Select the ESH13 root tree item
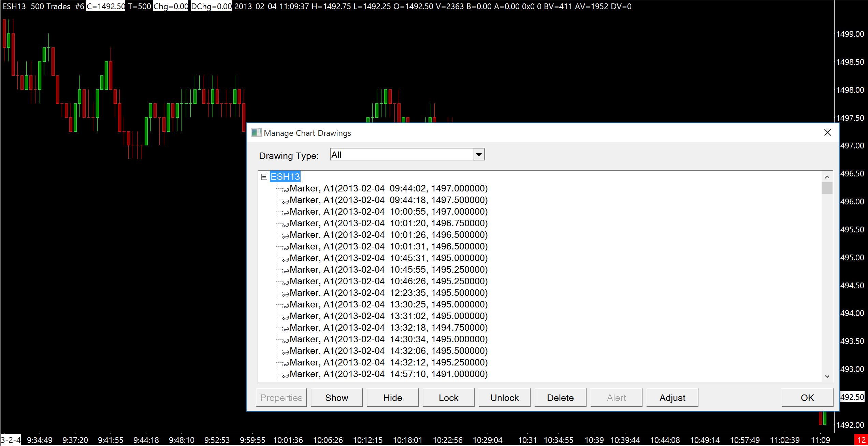868x446 pixels. tap(285, 177)
